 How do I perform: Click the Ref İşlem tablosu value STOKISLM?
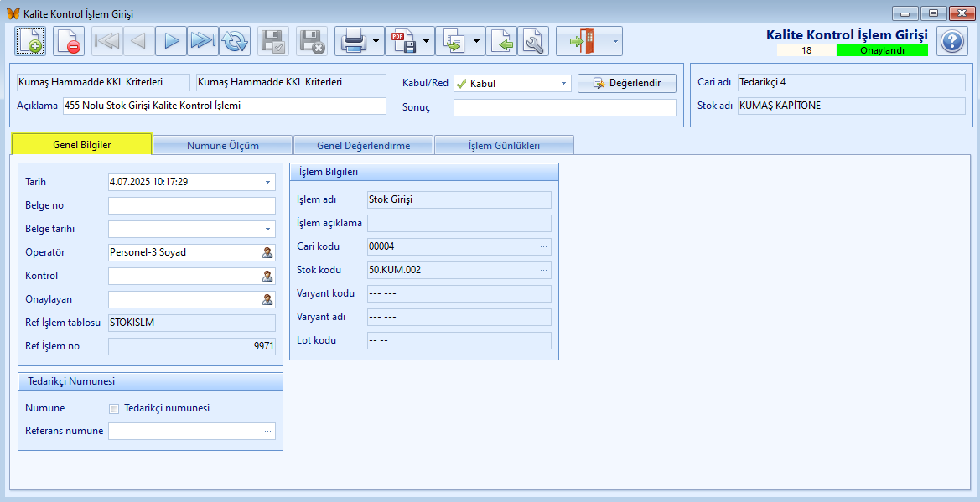coord(192,323)
